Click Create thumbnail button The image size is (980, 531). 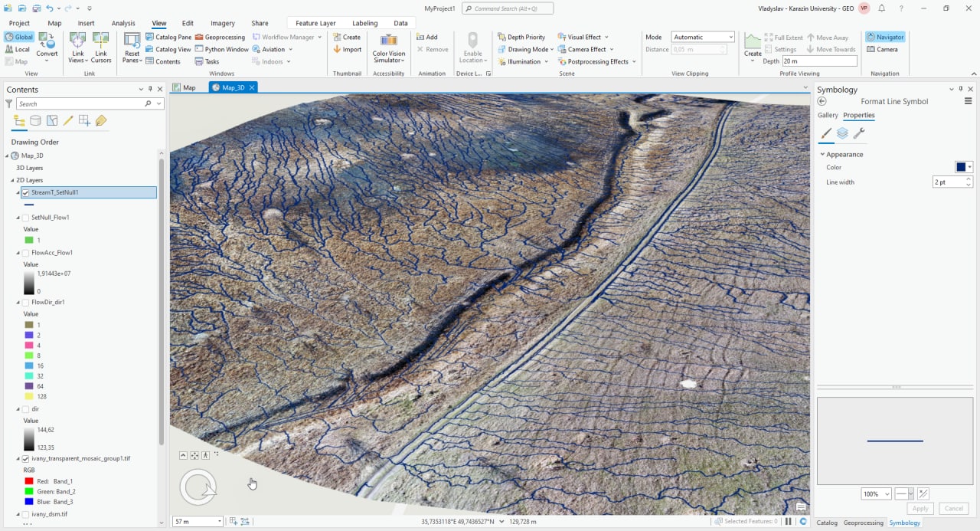click(347, 37)
